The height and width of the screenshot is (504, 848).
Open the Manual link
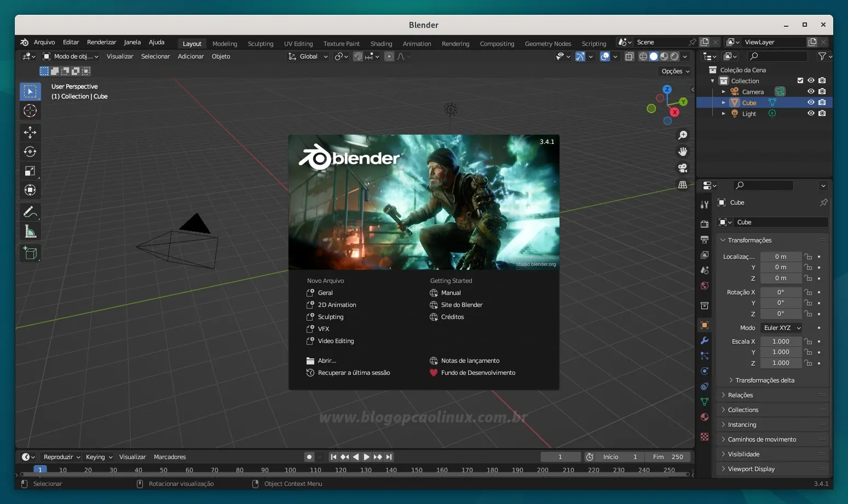451,293
